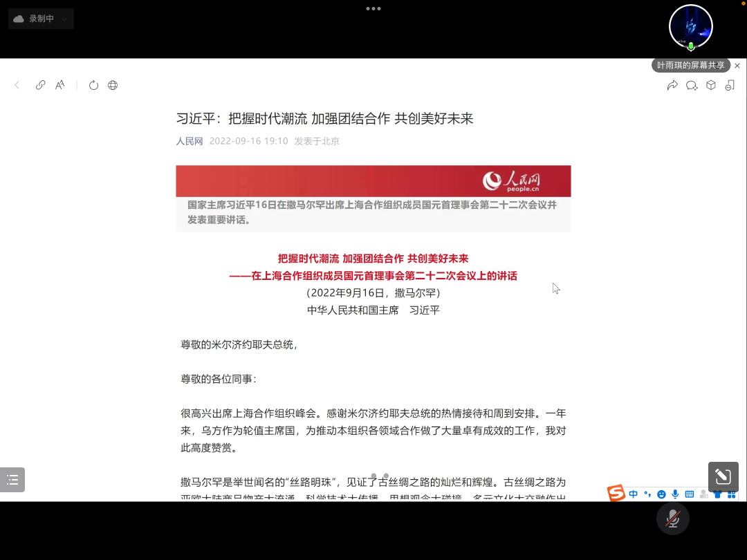This screenshot has height=560, width=747.
Task: Open the article in browser via globe icon
Action: point(113,85)
